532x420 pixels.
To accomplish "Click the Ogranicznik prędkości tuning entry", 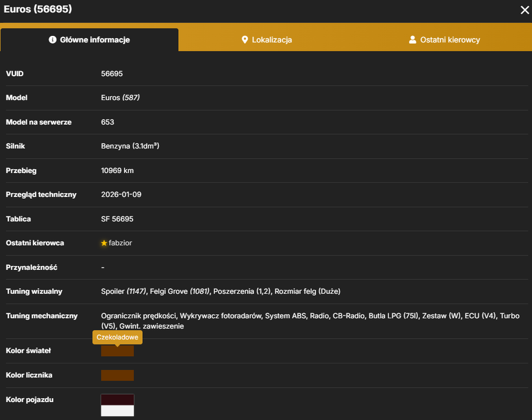I will 138,316.
